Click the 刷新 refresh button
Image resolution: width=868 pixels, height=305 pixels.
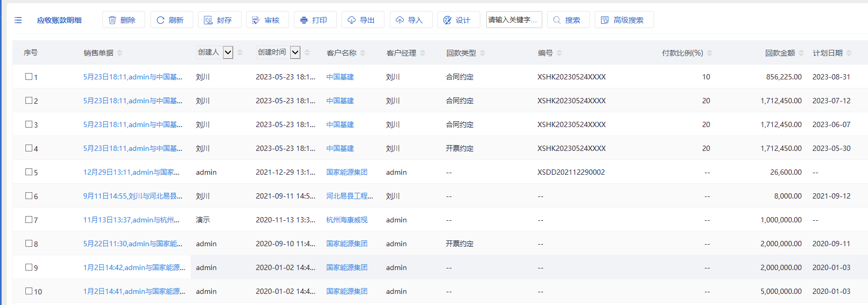(x=171, y=20)
